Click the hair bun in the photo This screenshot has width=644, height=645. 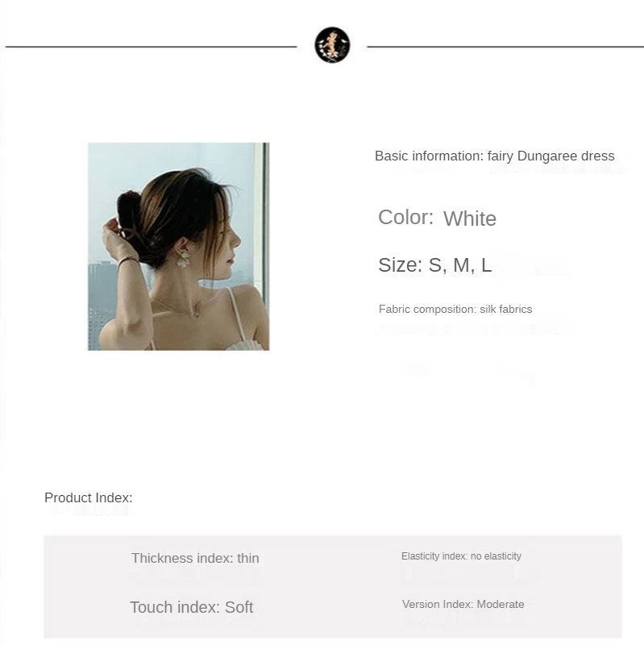(129, 212)
